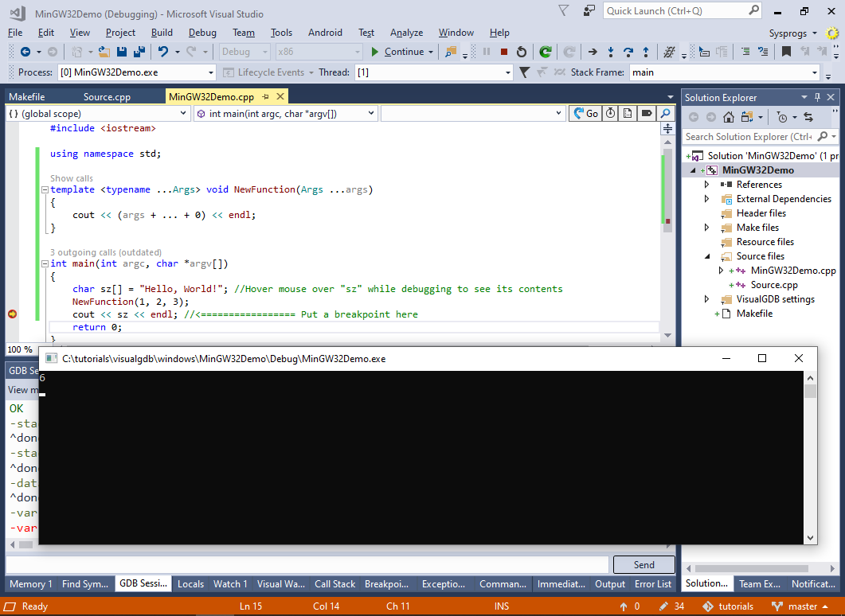845x616 pixels.
Task: Click the Find in Files icon
Action: point(451,52)
